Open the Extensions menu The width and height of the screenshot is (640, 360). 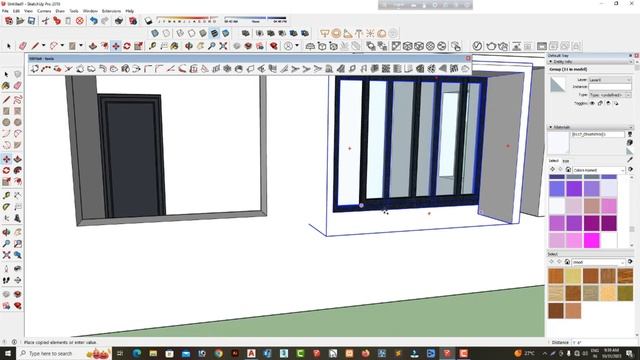point(111,11)
